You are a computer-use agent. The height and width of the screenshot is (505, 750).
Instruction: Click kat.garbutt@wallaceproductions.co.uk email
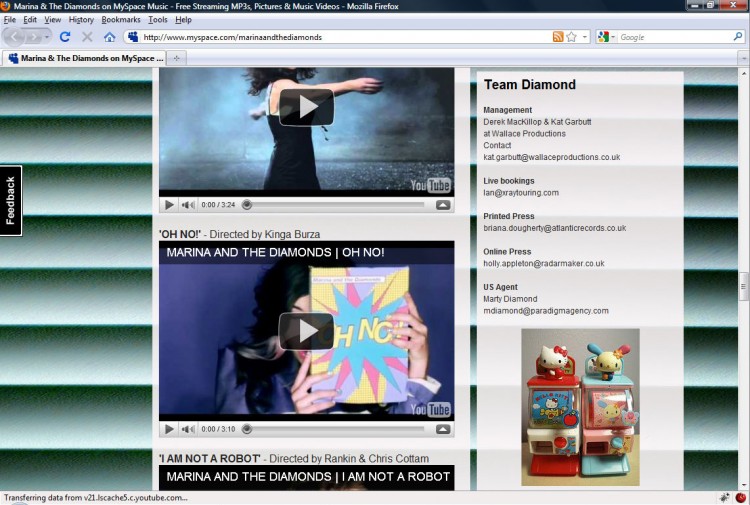(x=551, y=157)
